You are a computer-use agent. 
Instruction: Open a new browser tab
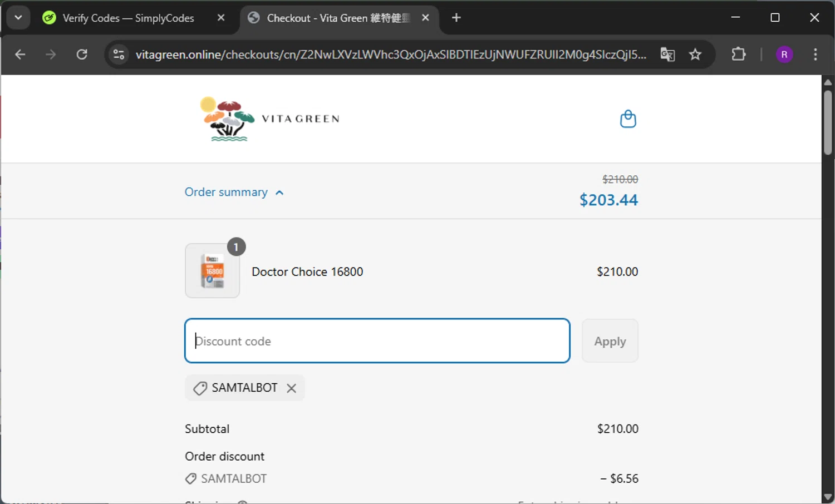(456, 18)
